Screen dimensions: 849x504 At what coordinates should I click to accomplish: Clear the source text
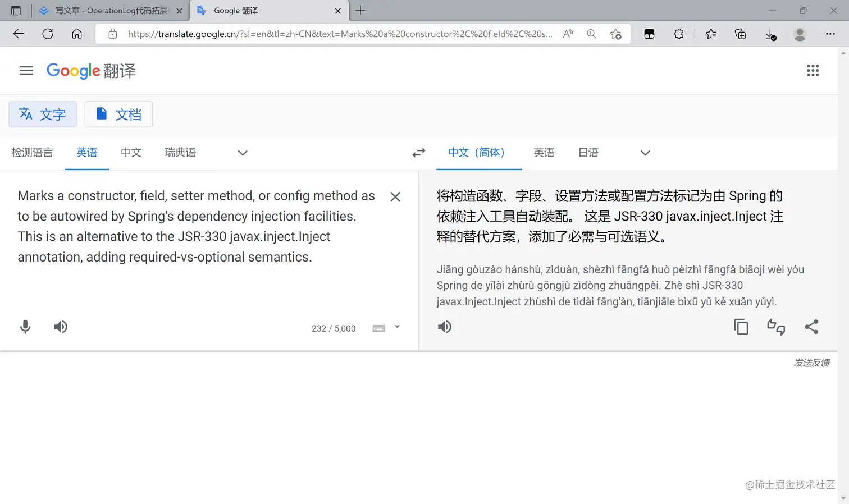(395, 196)
